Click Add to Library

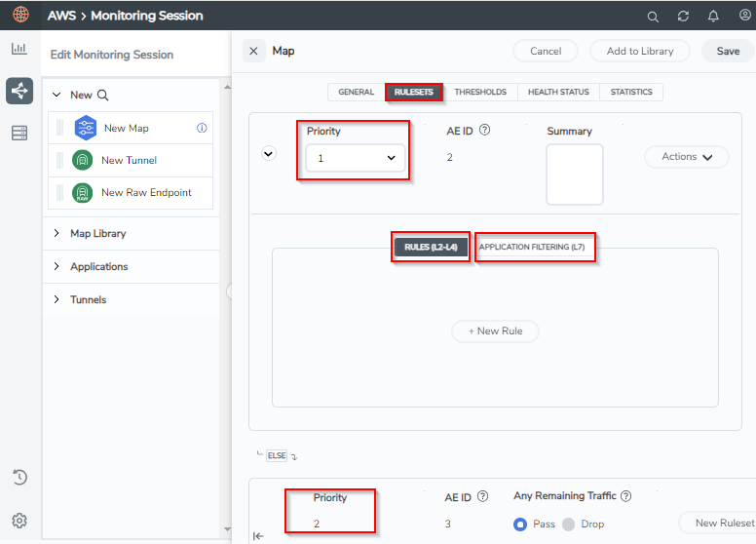point(640,51)
